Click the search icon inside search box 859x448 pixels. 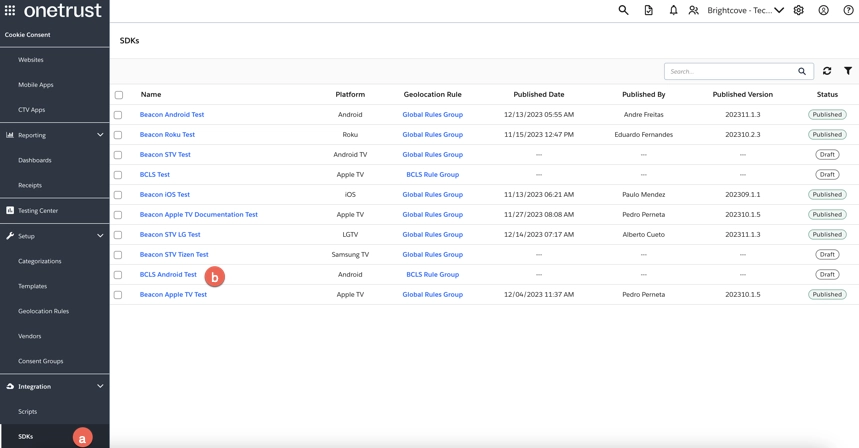click(802, 71)
